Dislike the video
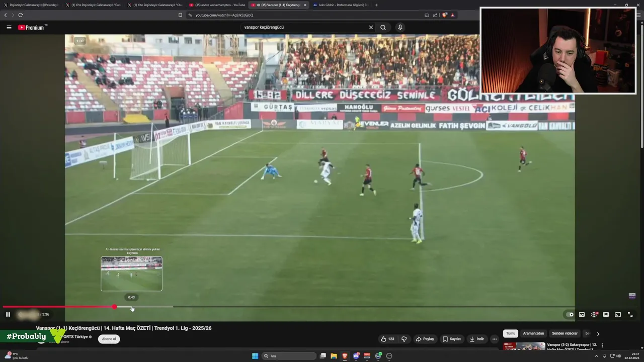This screenshot has width=644, height=362. click(404, 339)
